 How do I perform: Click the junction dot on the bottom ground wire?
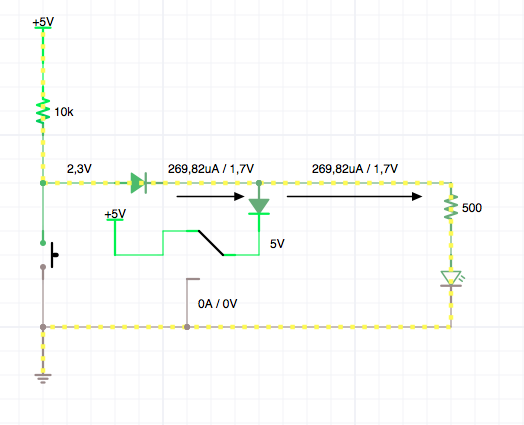point(187,327)
